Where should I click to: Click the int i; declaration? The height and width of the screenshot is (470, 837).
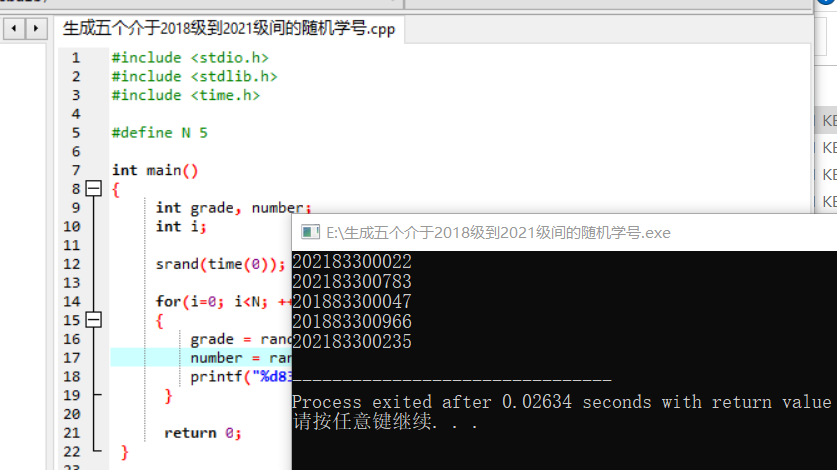[181, 226]
